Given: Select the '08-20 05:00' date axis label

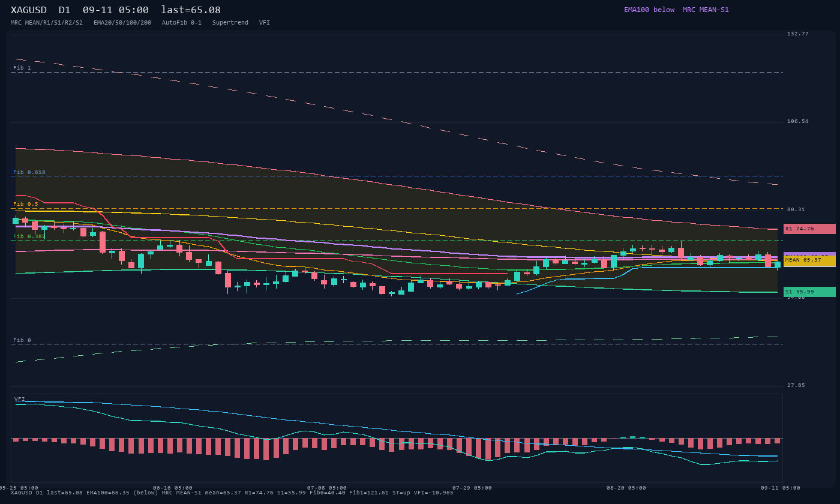Looking at the screenshot, I should tap(626, 488).
